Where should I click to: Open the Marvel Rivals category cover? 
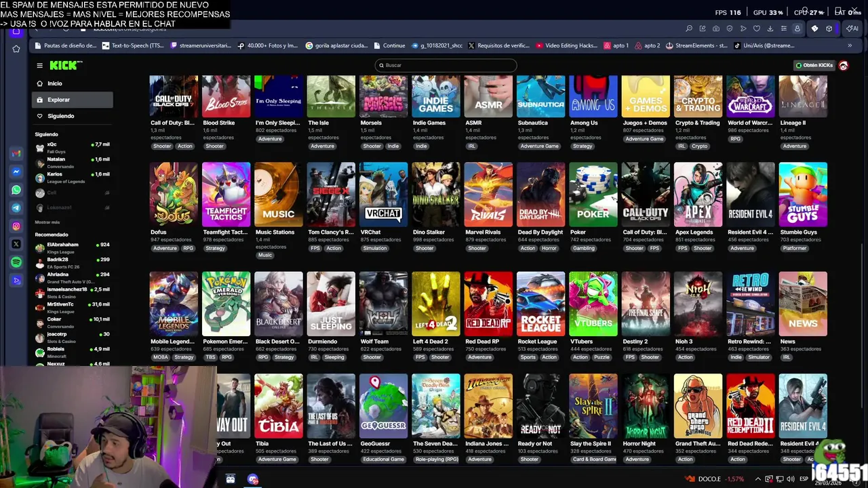point(488,194)
